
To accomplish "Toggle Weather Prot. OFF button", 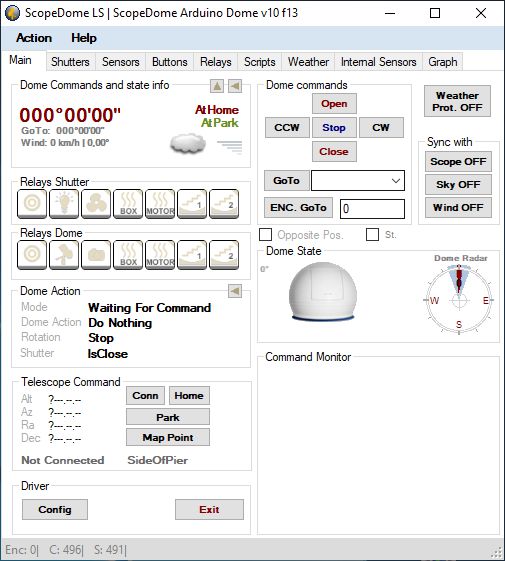I will coord(457,101).
